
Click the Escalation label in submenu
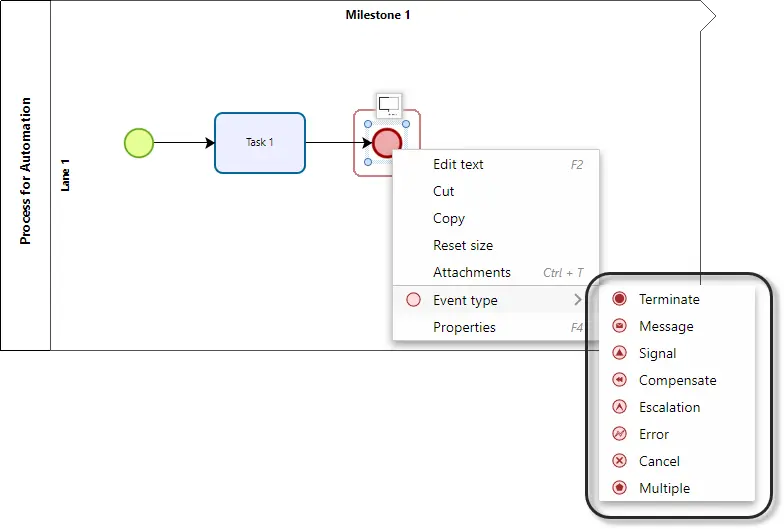pyautogui.click(x=670, y=407)
